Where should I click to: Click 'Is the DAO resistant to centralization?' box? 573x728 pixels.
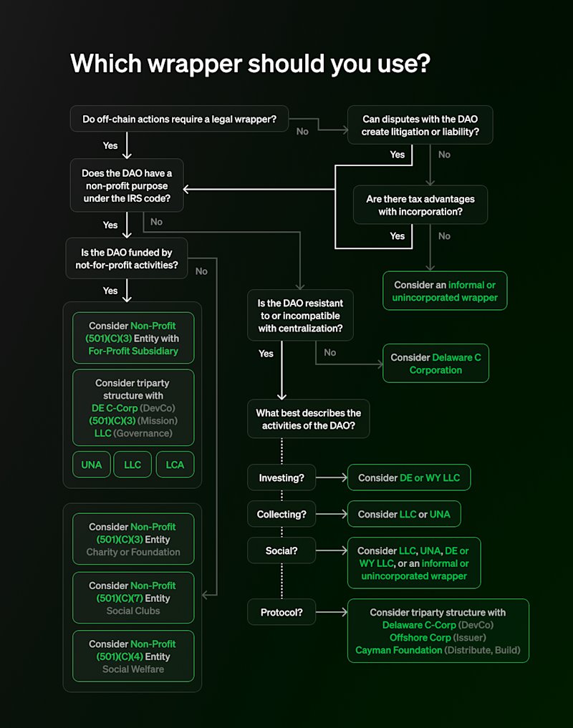[x=300, y=315]
